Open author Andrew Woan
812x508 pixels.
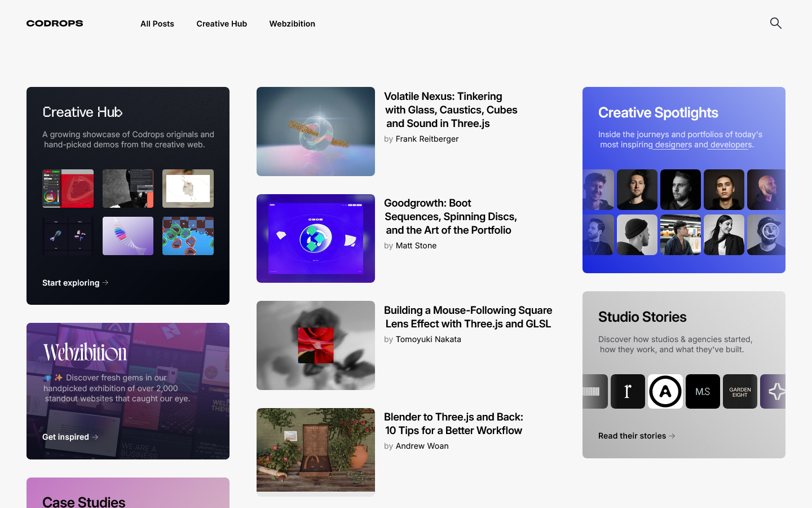(422, 446)
